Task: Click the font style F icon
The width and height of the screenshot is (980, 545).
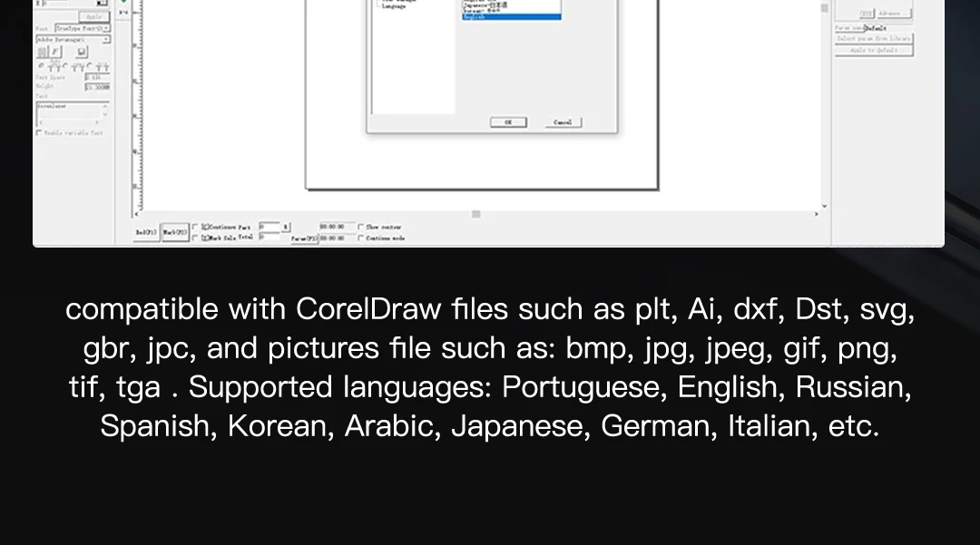Action: (x=55, y=52)
